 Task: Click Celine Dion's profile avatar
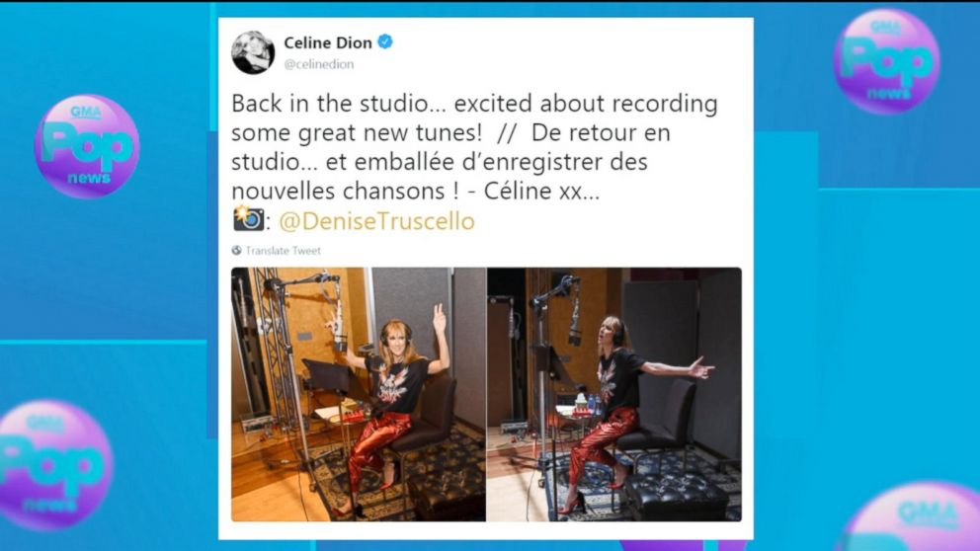(253, 52)
